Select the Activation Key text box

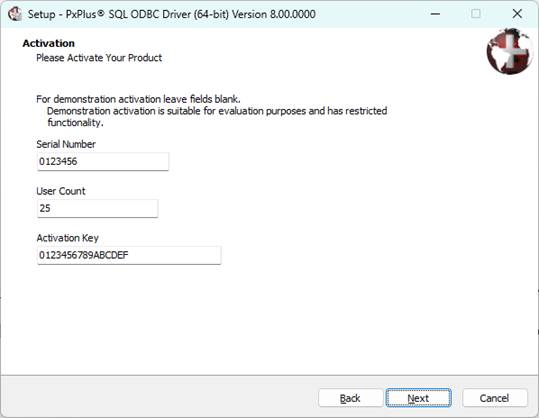click(x=129, y=255)
